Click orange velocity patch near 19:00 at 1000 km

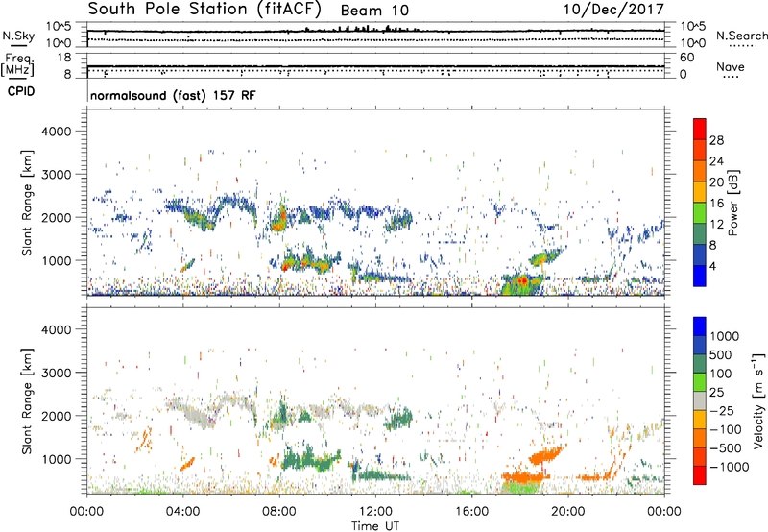tap(547, 455)
